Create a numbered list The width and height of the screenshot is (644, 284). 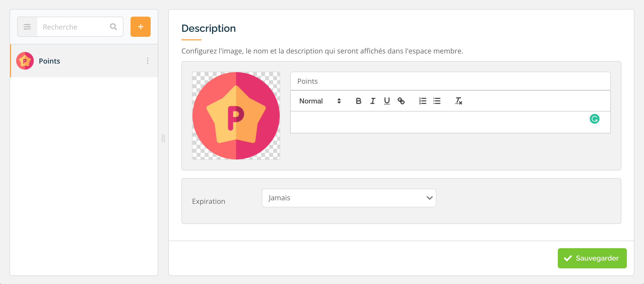coord(423,101)
